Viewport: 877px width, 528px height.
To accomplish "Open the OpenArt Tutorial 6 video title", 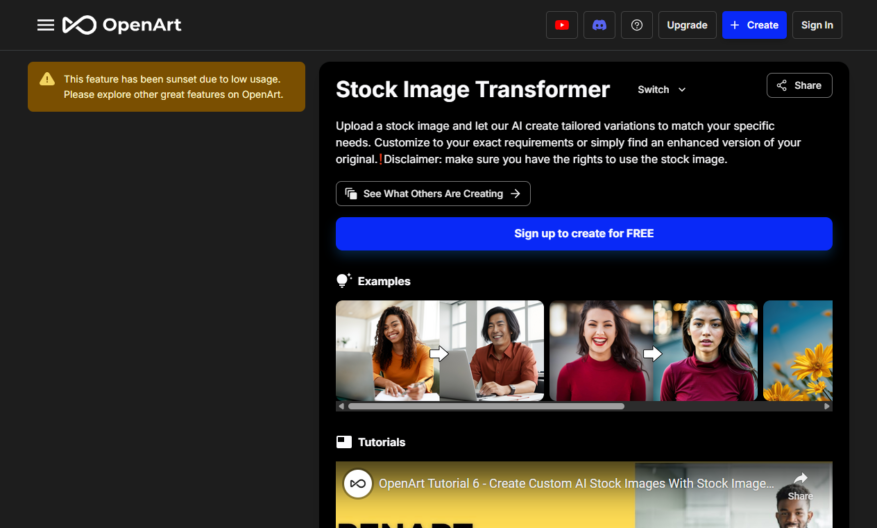I will (576, 483).
